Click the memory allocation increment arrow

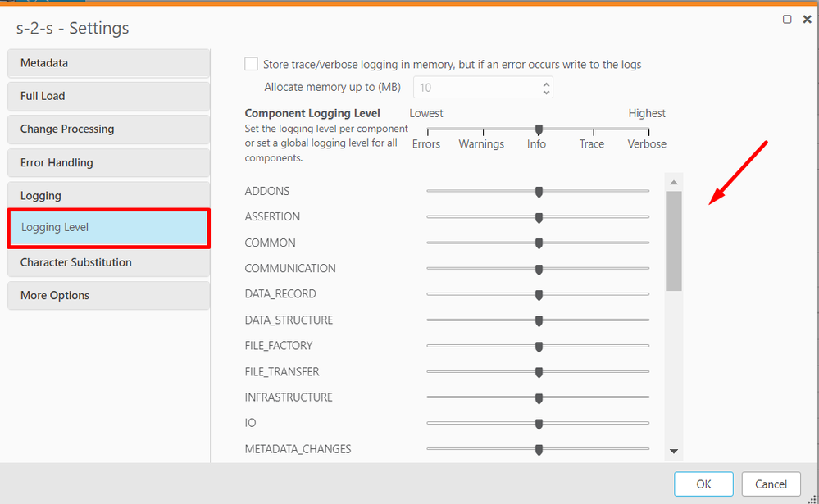click(546, 82)
